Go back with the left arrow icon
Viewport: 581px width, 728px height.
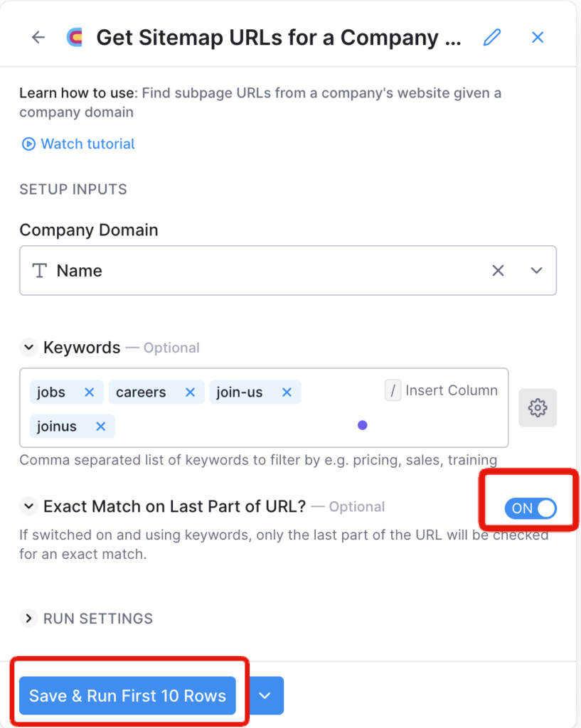(38, 37)
